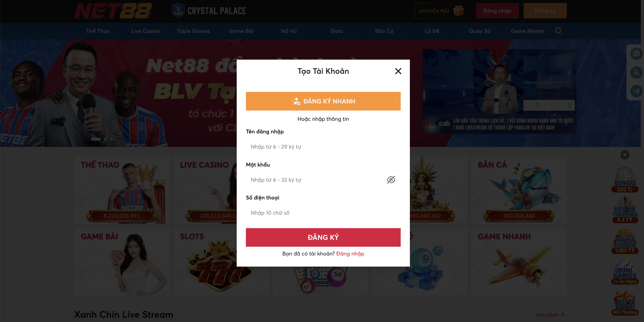Click ĐĂNG KÝ NHANH quick register button

tap(323, 101)
